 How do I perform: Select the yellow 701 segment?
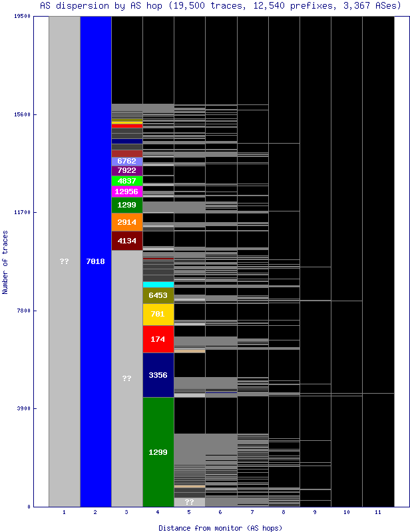[x=158, y=315]
